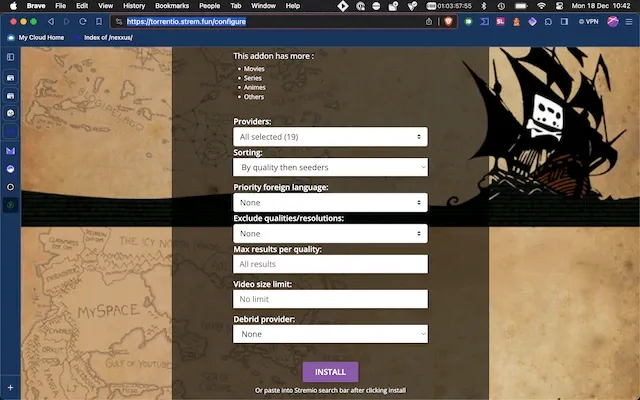Open the Bookmarks menu
Image resolution: width=640 pixels, height=400 pixels.
[x=172, y=6]
